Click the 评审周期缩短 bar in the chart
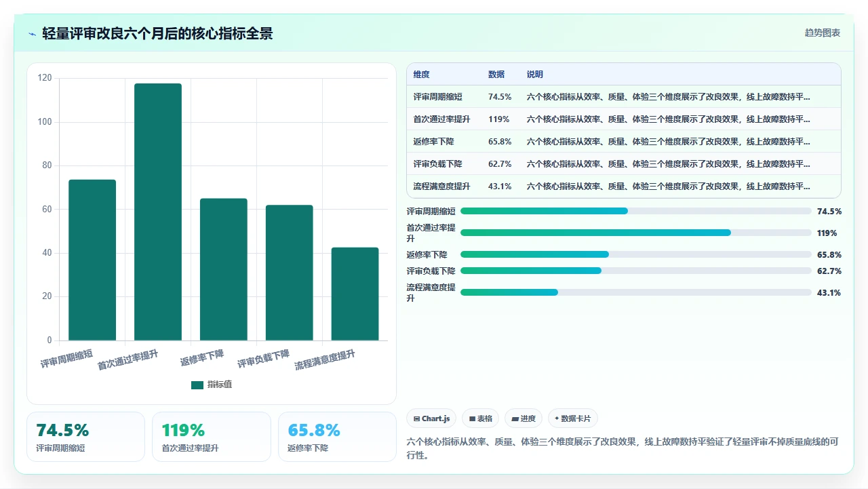868x489 pixels. [92, 260]
